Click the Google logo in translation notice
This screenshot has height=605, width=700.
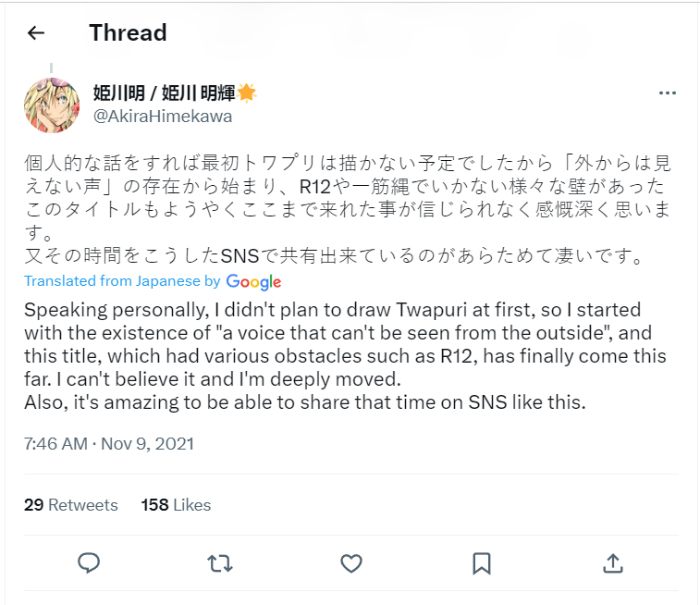253,281
